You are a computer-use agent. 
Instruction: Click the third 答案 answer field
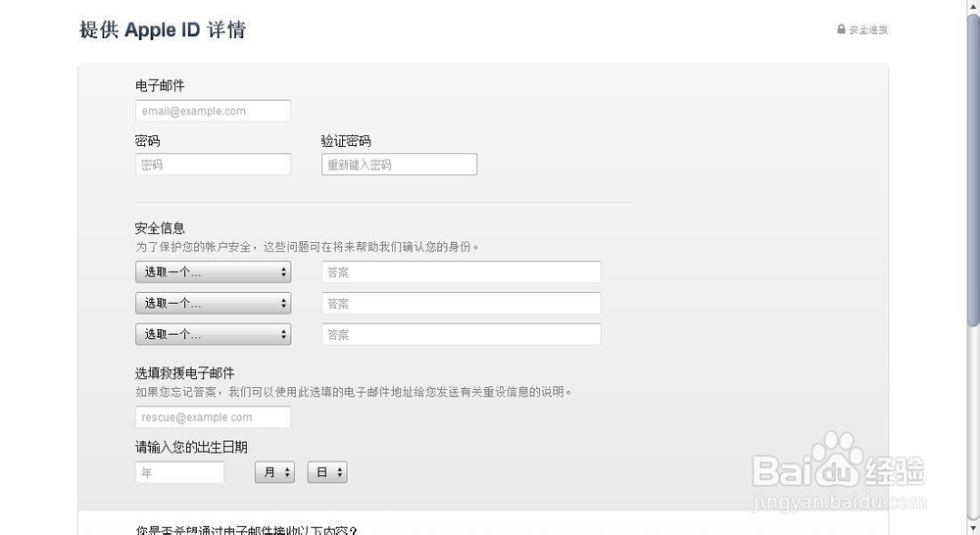pyautogui.click(x=462, y=334)
